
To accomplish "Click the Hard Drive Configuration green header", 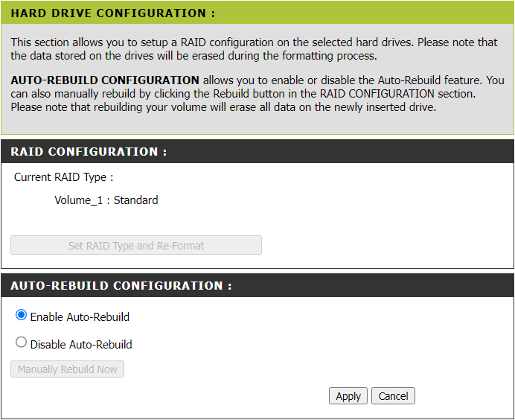I will click(113, 13).
